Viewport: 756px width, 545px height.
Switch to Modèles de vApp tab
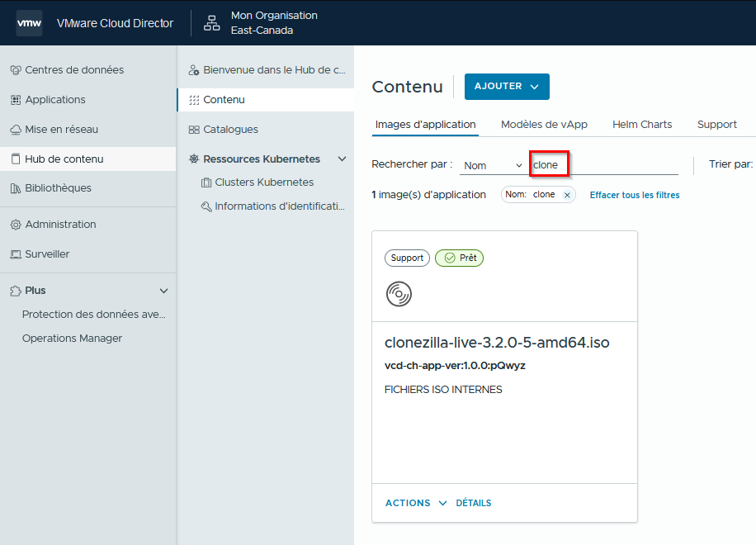coord(545,125)
